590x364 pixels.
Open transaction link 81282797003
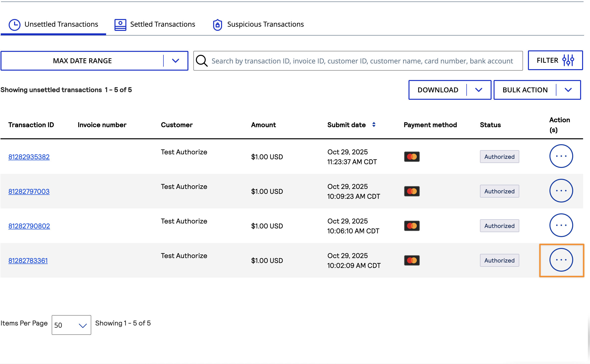click(29, 191)
